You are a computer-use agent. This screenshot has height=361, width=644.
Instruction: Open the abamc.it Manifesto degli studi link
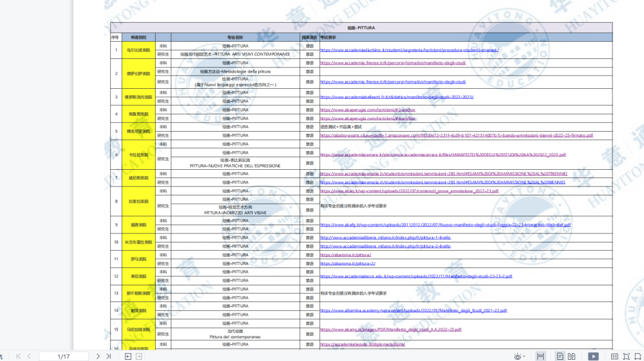tap(391, 329)
